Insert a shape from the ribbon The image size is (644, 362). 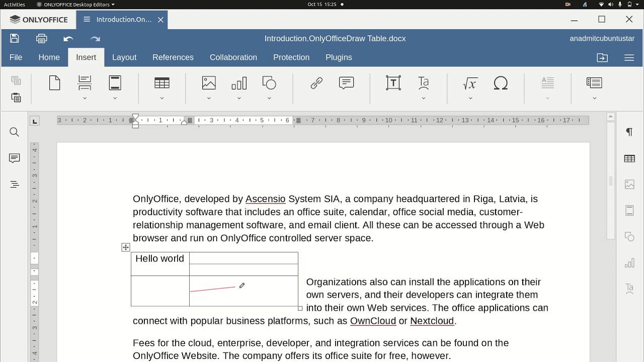(x=269, y=82)
